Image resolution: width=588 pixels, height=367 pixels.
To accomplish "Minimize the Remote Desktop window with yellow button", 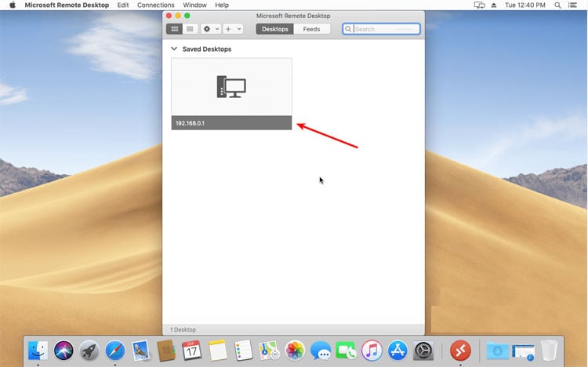I will tap(178, 16).
